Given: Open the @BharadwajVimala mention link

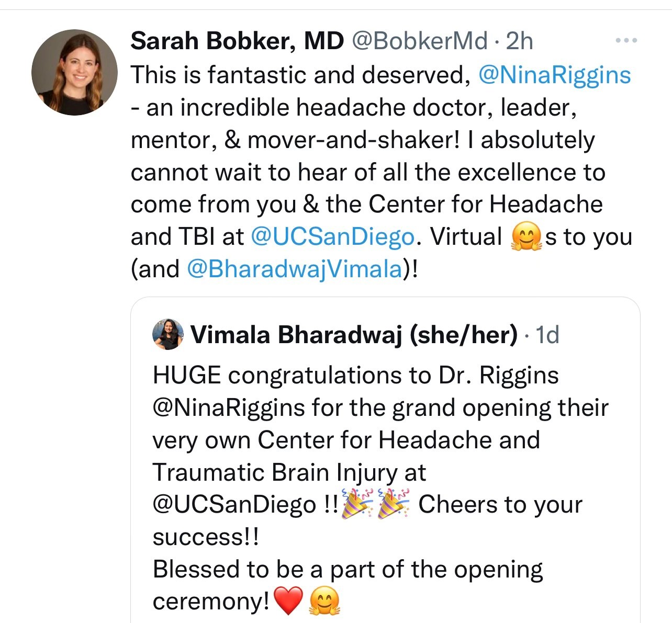Looking at the screenshot, I should (294, 269).
